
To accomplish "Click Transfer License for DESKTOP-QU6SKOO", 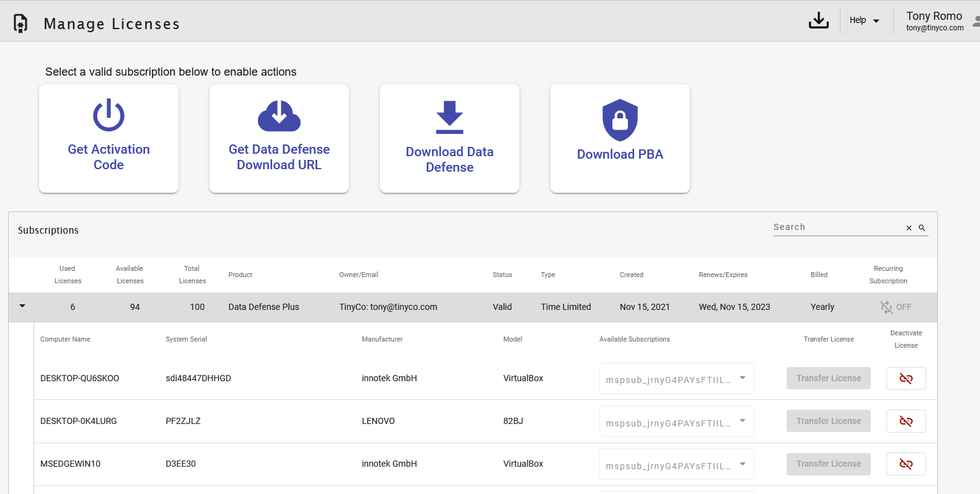I will (x=829, y=378).
